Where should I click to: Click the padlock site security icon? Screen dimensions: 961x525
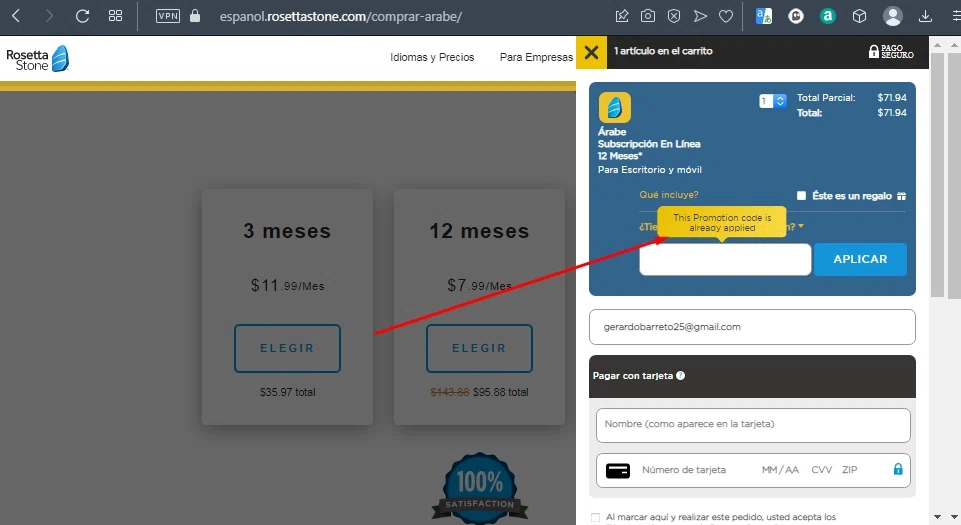click(195, 16)
